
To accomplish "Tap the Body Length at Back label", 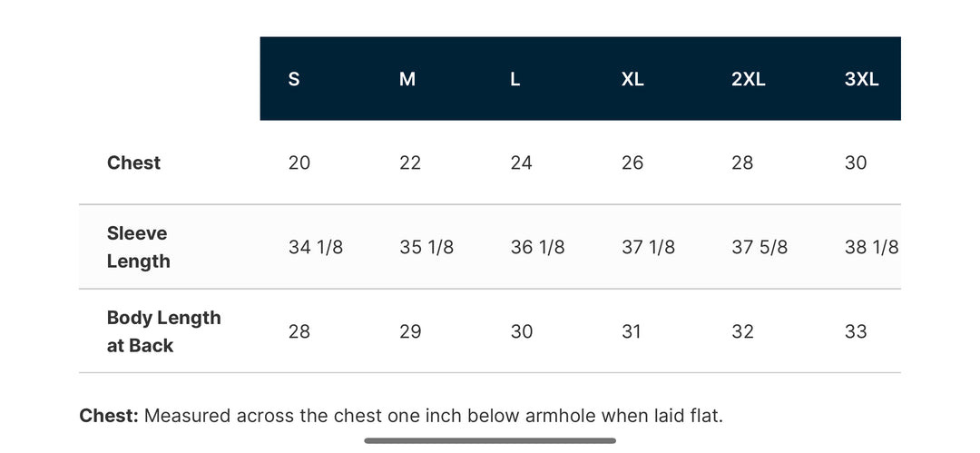I will click(163, 331).
